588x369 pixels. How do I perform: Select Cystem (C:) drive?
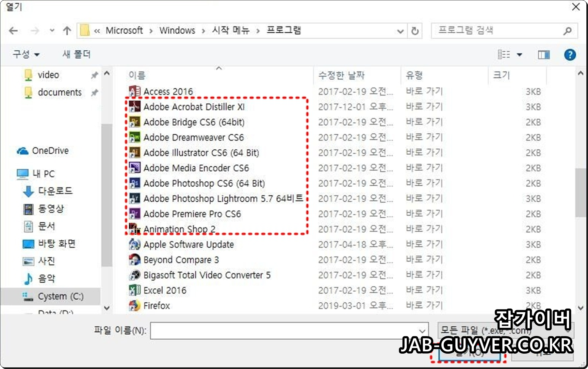point(53,296)
